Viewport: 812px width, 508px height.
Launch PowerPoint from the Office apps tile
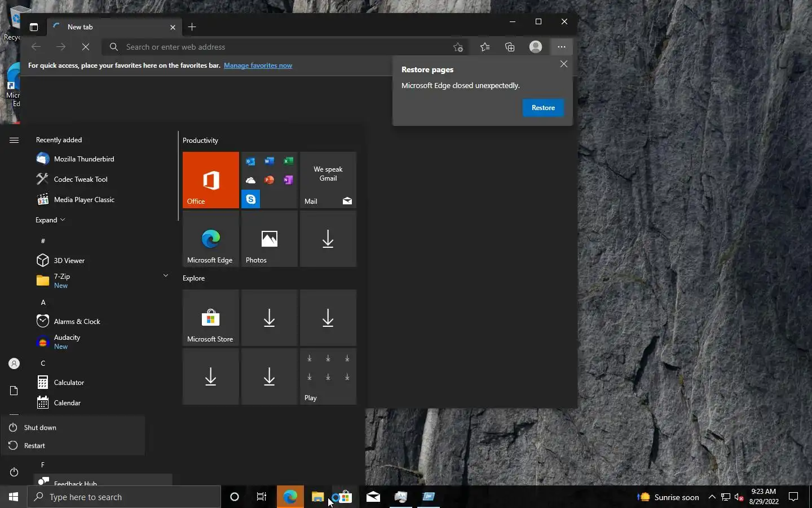(x=270, y=180)
